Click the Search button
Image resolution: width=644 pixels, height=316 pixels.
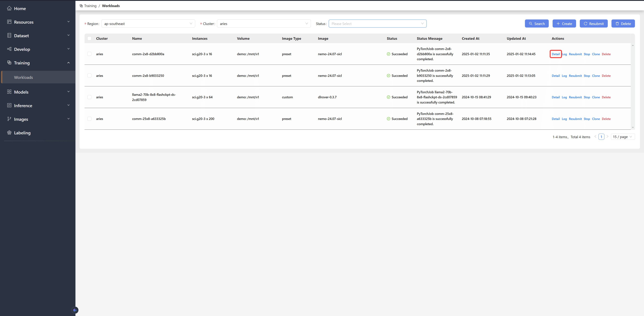point(537,24)
